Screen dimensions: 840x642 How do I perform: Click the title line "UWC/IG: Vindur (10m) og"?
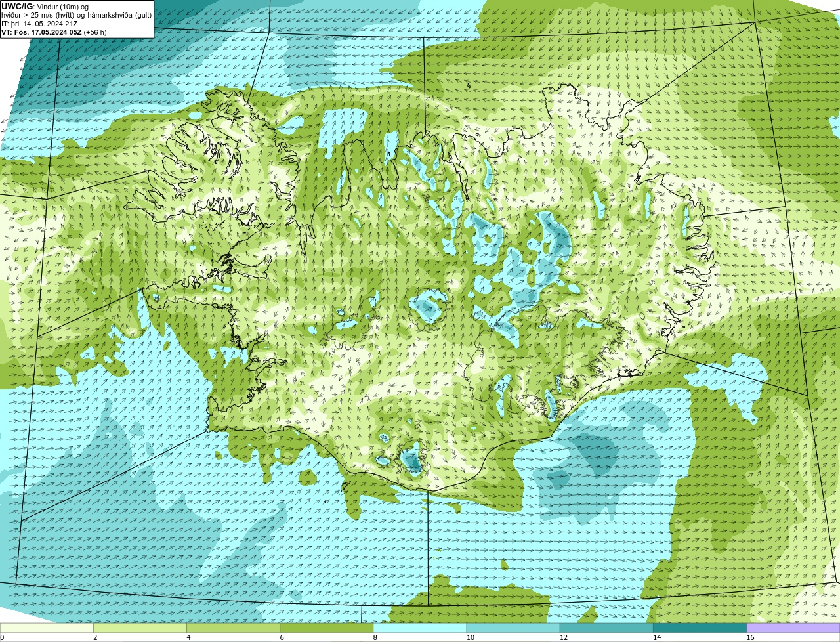point(45,6)
